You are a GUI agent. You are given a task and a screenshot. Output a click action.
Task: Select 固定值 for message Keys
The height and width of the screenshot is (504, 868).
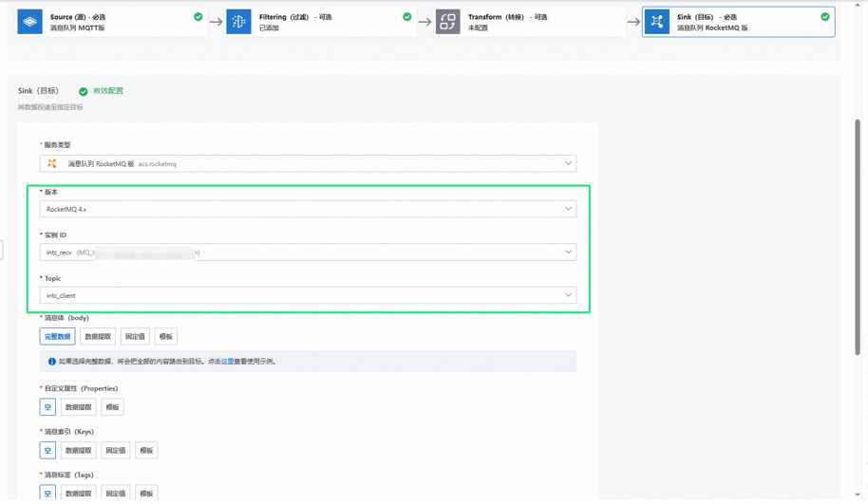[116, 450]
